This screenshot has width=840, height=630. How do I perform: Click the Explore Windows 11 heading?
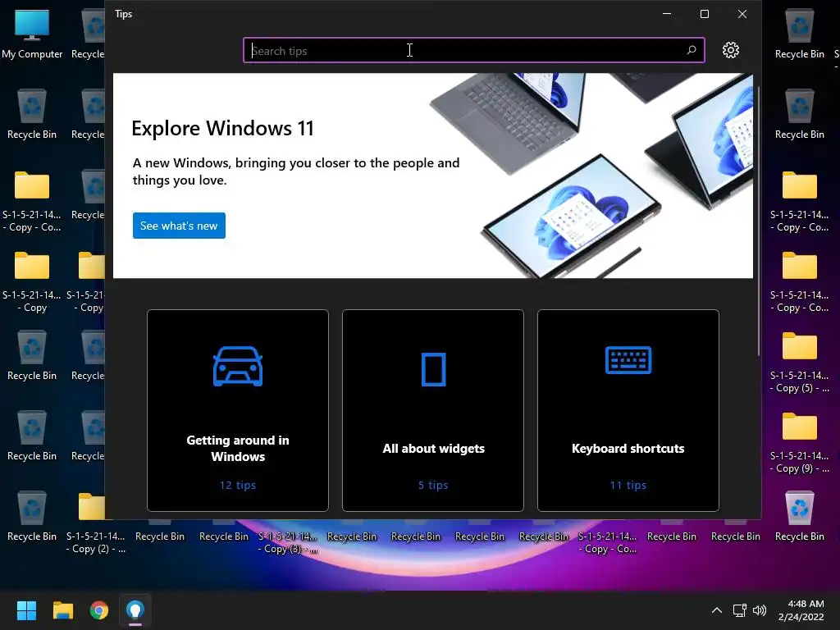(222, 129)
